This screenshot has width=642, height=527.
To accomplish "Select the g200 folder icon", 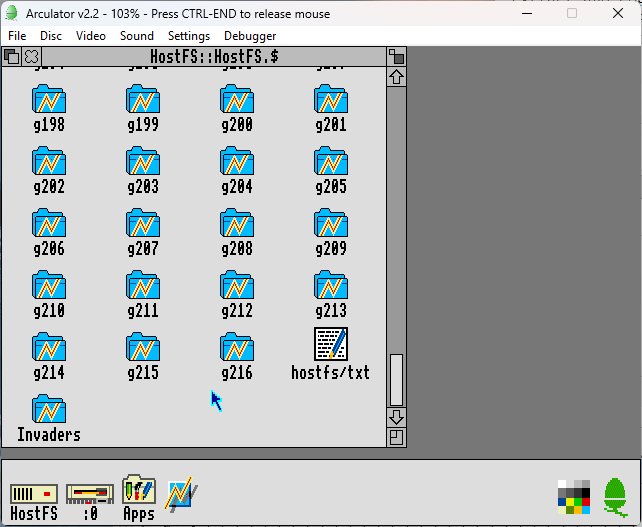I will click(237, 99).
